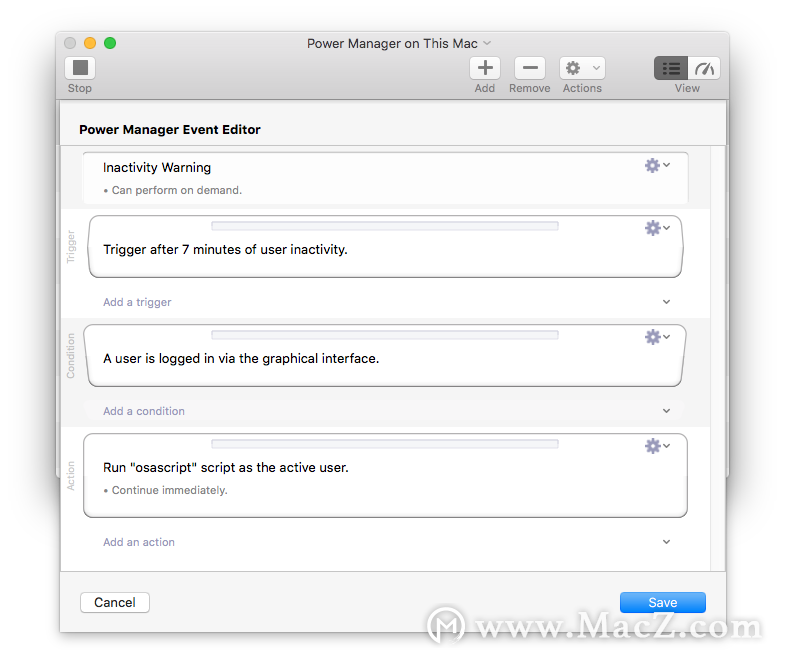785x653 pixels.
Task: Expand the Add a condition chevron
Action: click(666, 411)
